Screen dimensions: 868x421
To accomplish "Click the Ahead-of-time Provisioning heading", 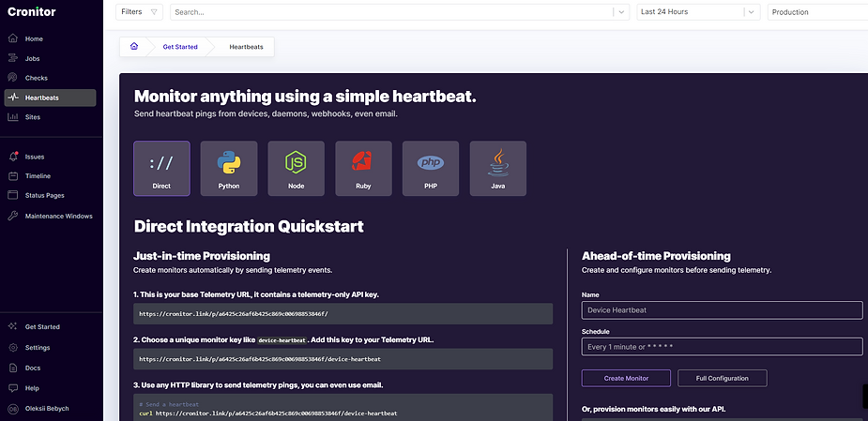I will 656,256.
